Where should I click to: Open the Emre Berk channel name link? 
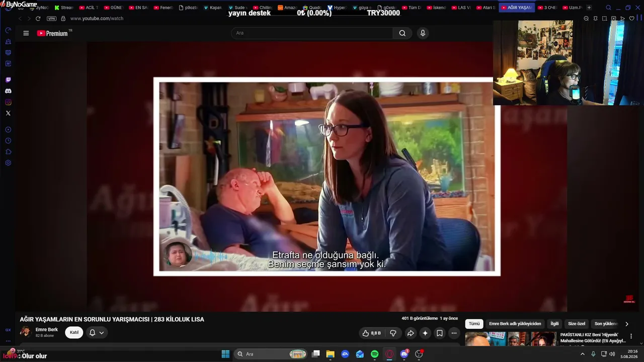pos(47,330)
